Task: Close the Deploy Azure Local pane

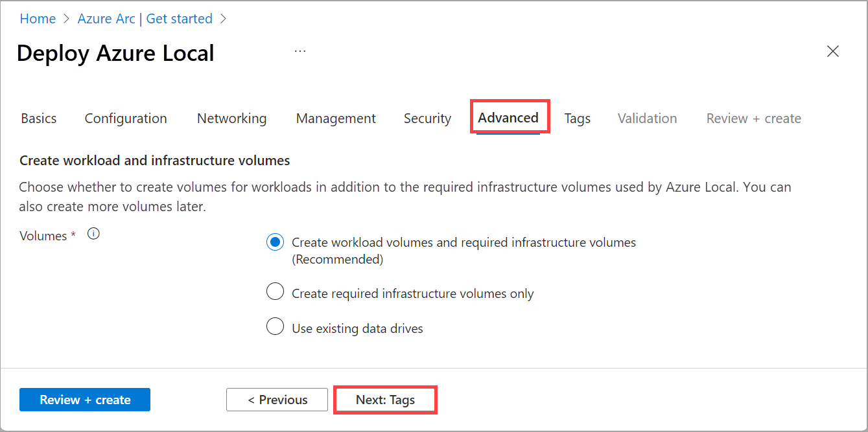Action: click(833, 52)
